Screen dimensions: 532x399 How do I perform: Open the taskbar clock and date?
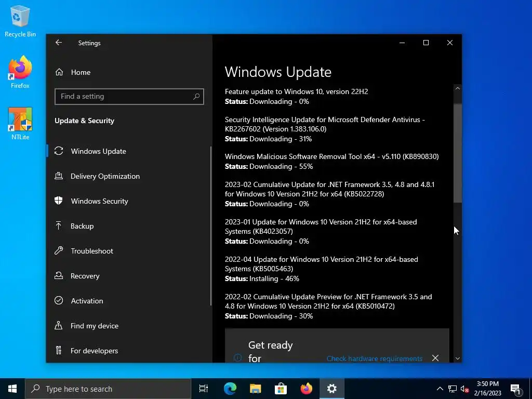point(487,389)
